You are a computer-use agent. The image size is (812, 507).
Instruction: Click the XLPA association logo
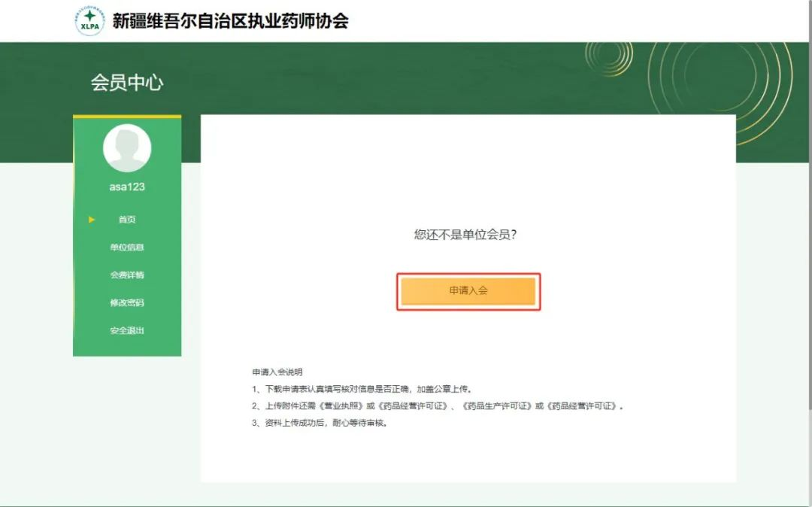click(x=90, y=21)
